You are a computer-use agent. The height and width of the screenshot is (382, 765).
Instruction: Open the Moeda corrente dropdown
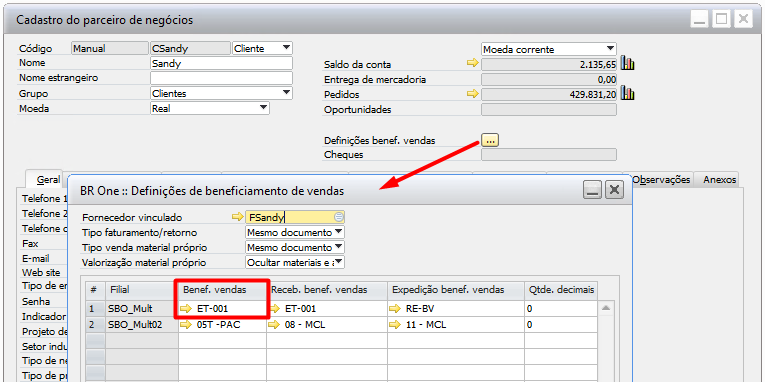click(x=610, y=49)
